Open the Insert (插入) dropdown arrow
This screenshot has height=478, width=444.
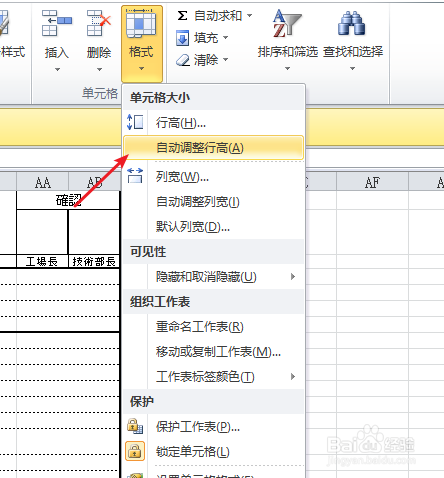pyautogui.click(x=57, y=69)
